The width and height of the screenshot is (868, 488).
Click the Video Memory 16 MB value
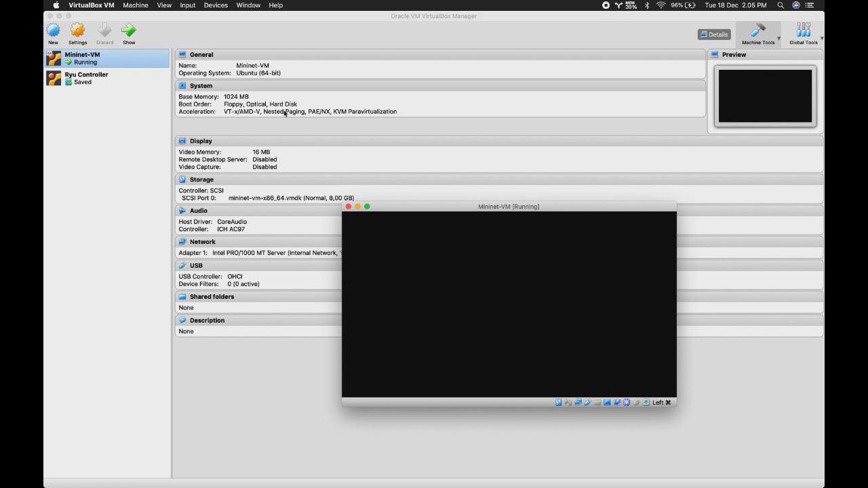coord(261,152)
